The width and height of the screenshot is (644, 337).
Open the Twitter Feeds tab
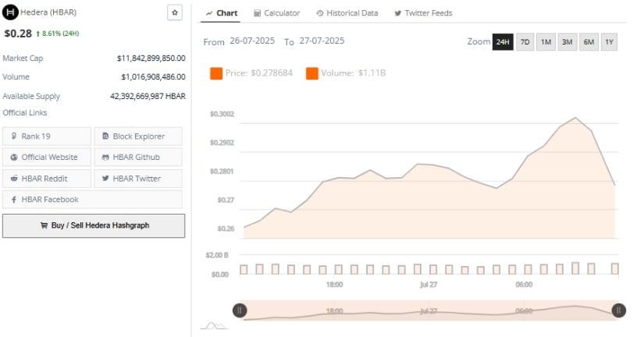pos(423,13)
